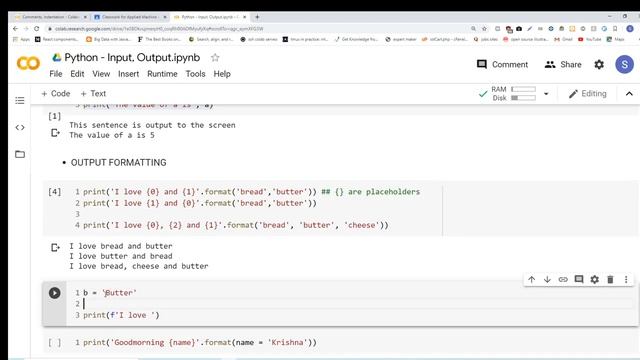Open the Runtime menu

[162, 74]
